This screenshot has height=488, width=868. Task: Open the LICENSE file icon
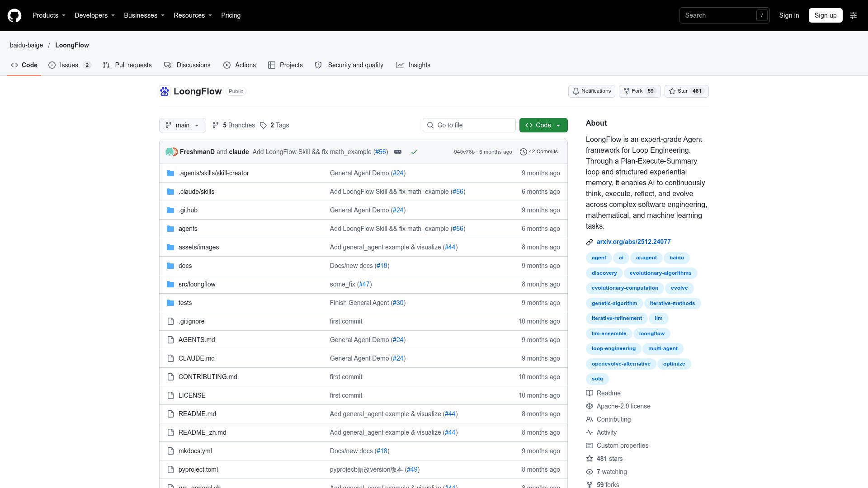[170, 395]
